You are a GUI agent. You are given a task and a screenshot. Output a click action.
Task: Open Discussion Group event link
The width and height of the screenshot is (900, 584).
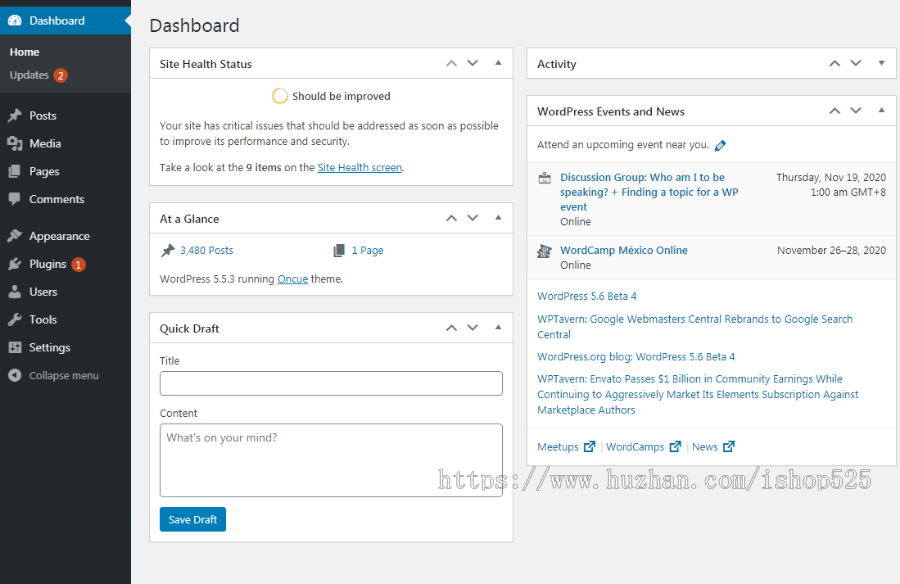649,192
